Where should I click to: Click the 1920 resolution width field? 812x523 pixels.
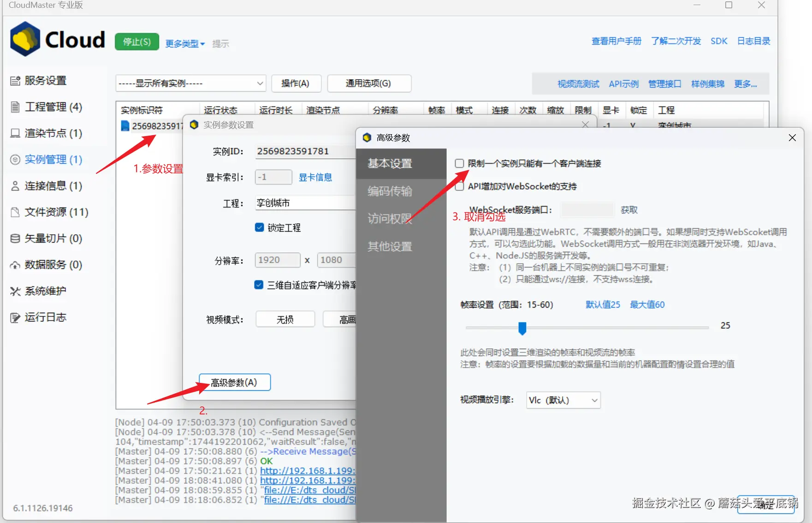pyautogui.click(x=278, y=260)
